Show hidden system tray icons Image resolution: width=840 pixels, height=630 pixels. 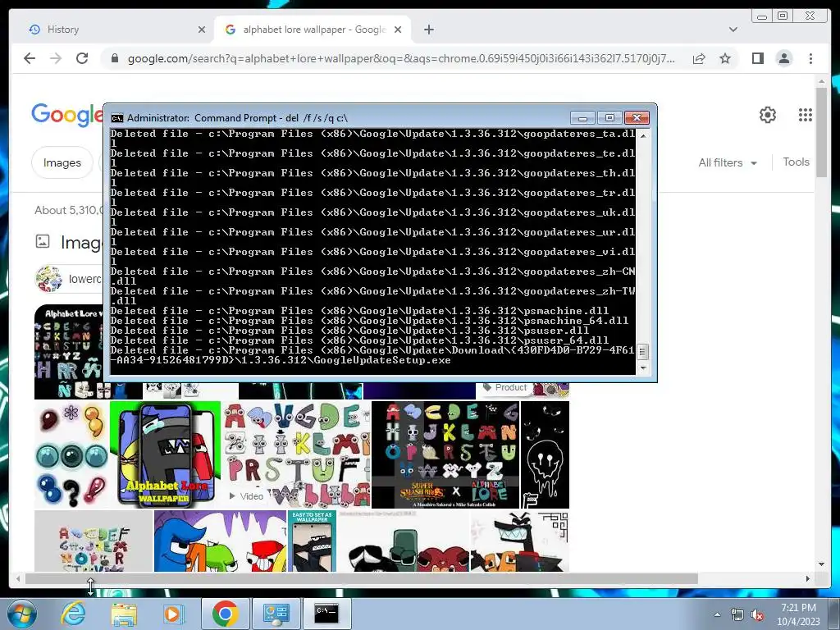coord(717,614)
